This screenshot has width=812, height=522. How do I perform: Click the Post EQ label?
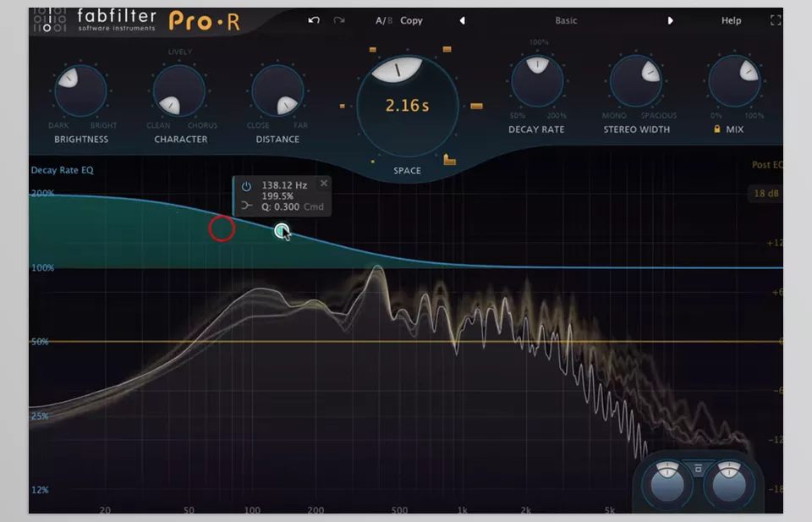tap(767, 165)
